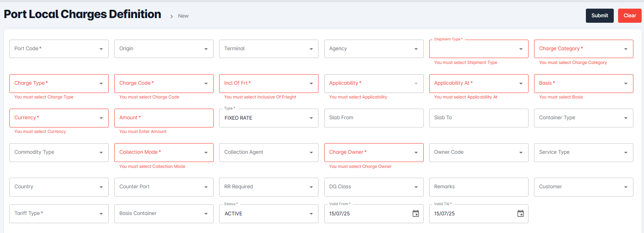Focus the Slab To input field

tap(478, 118)
